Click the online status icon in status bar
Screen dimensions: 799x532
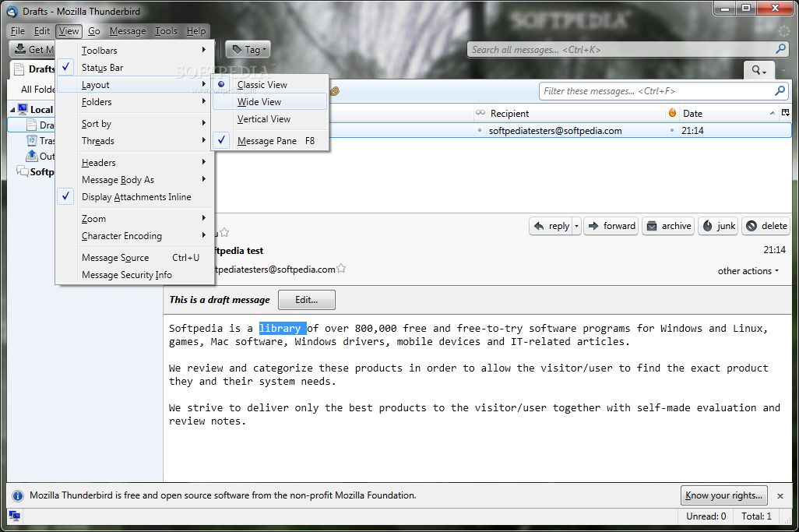pos(15,516)
